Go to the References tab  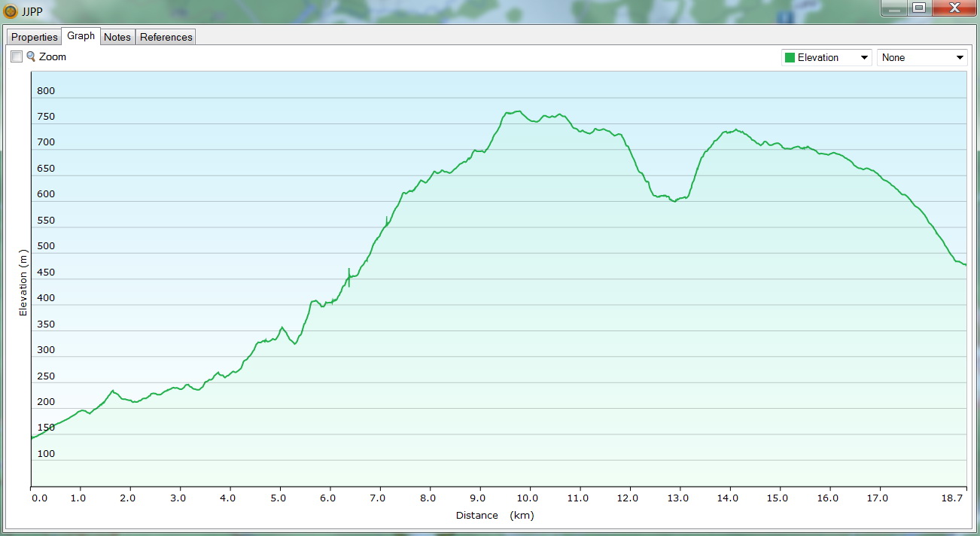[x=166, y=37]
